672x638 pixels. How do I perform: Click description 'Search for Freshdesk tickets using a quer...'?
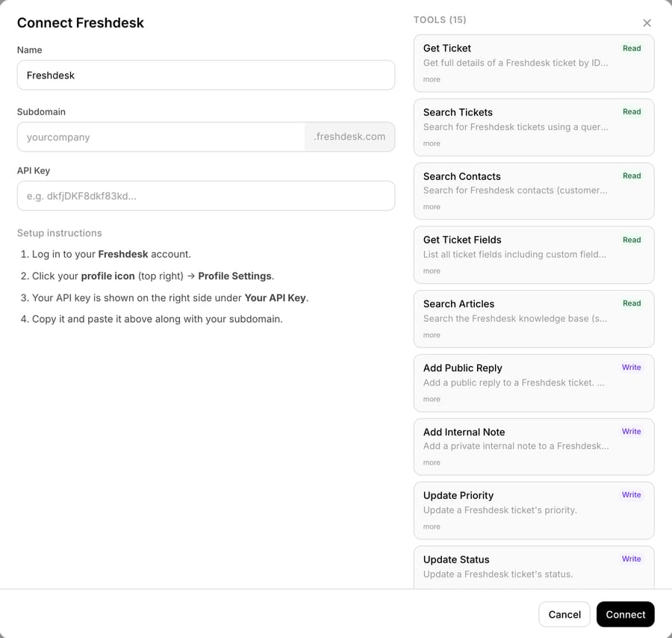pos(515,127)
